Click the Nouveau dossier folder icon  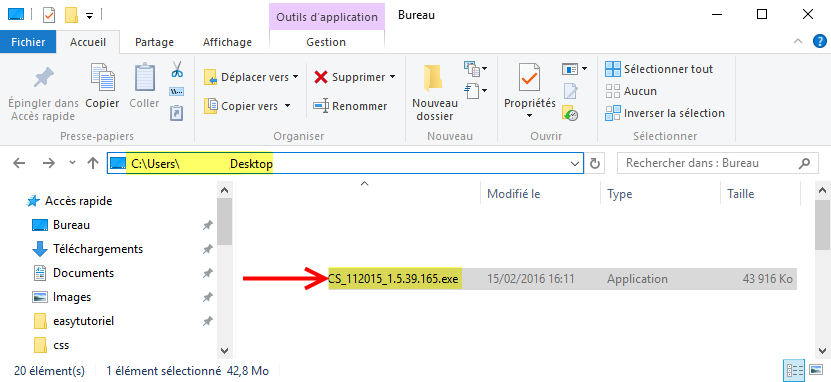pos(434,78)
